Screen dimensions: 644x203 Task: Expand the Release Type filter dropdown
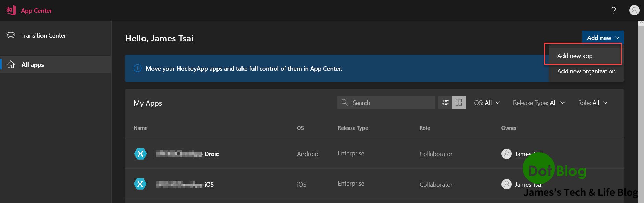coord(538,103)
